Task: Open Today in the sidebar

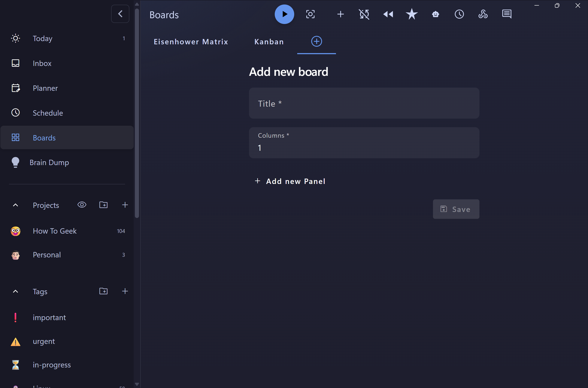Action: (x=67, y=38)
